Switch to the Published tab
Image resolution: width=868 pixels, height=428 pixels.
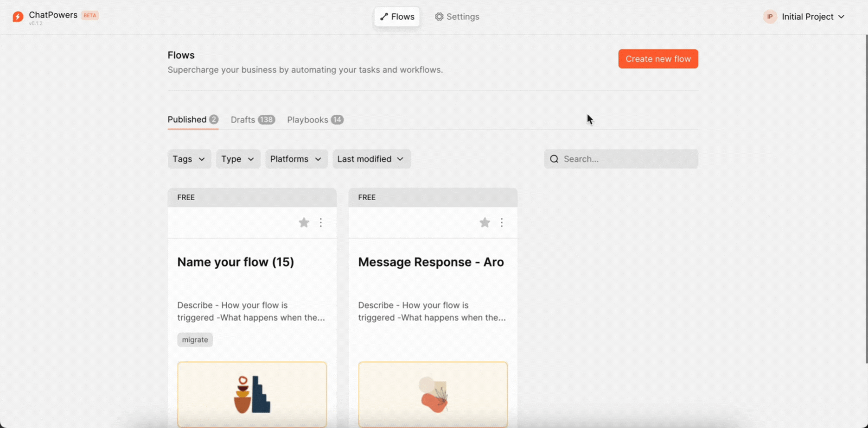(x=193, y=120)
